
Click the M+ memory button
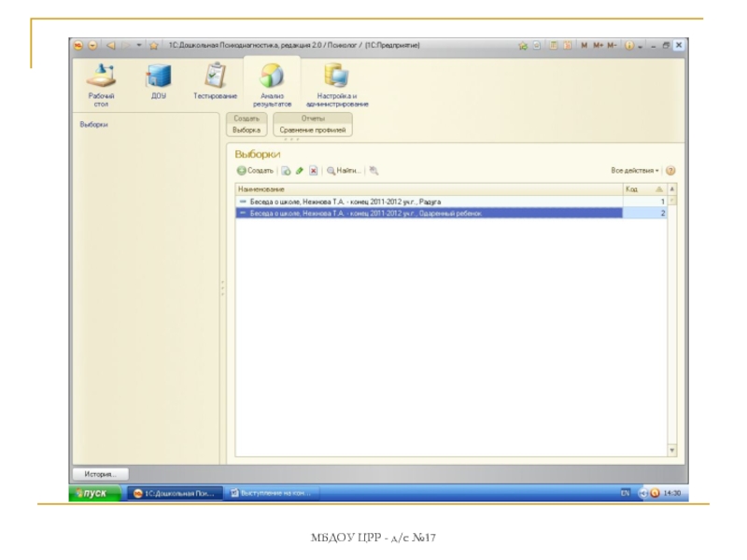coord(598,45)
